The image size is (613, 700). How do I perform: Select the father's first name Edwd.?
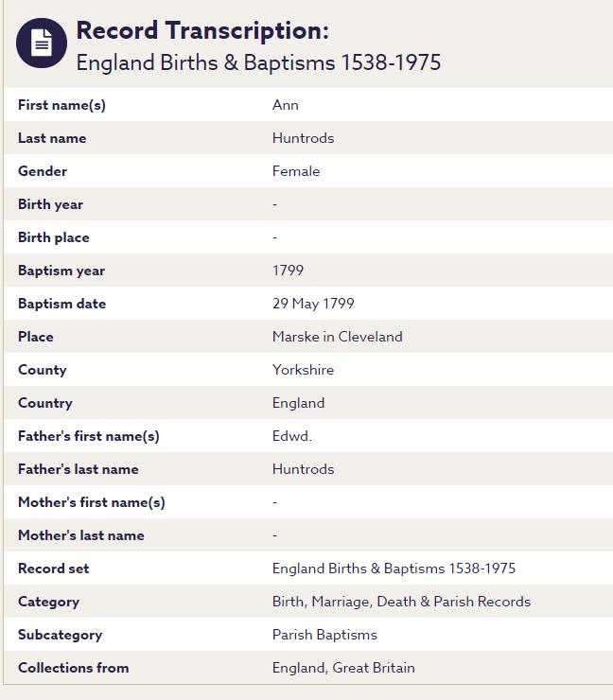click(291, 436)
